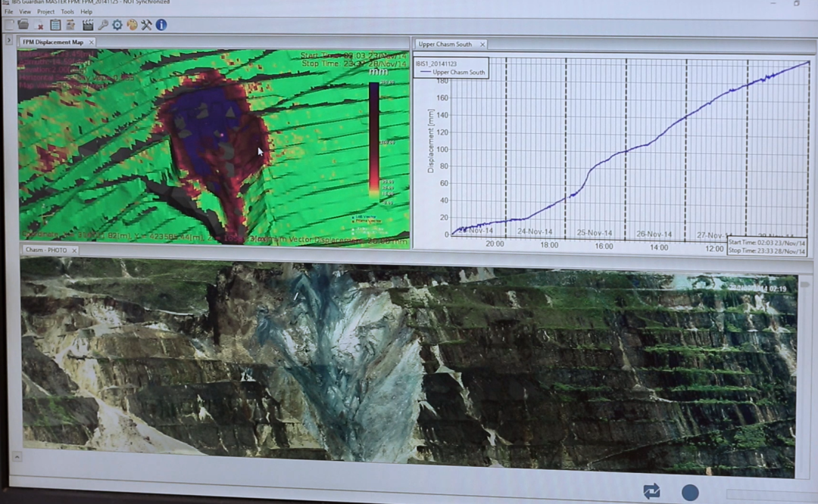Viewport: 818px width, 504px height.
Task: Close the Upper Chasm South tab
Action: [482, 45]
